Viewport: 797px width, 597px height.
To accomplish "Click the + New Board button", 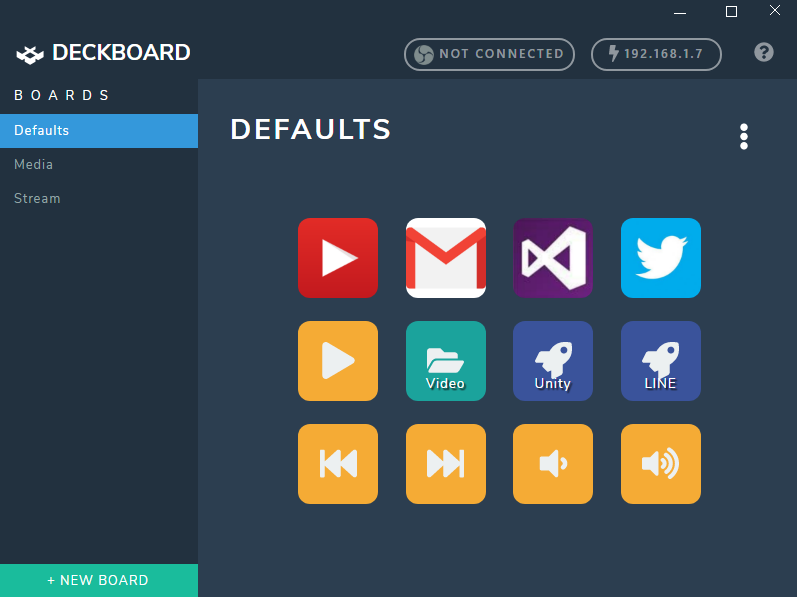I will [x=99, y=580].
